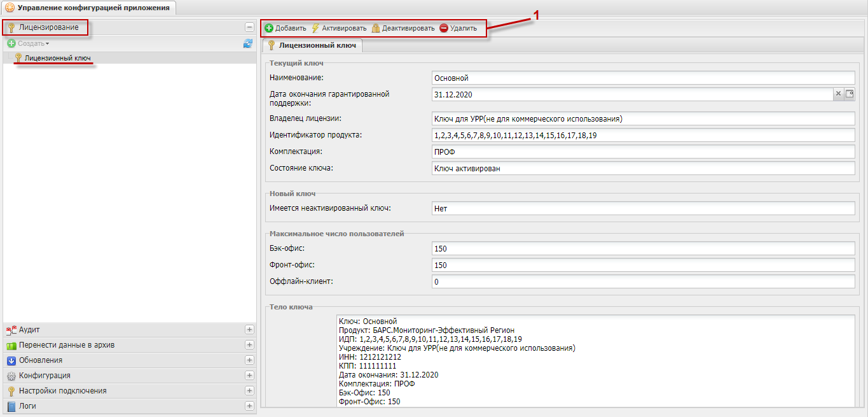This screenshot has height=417, width=868.
Task: Expand the Логи section
Action: point(249,406)
